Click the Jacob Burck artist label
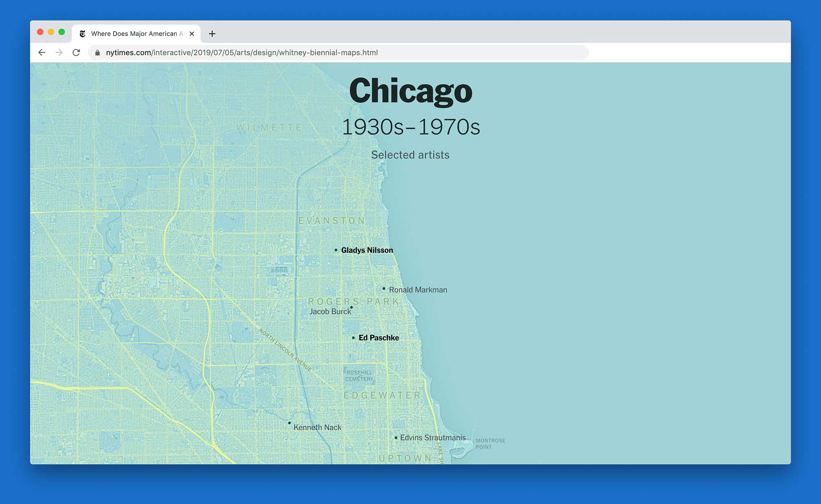The width and height of the screenshot is (821, 504). (x=330, y=312)
